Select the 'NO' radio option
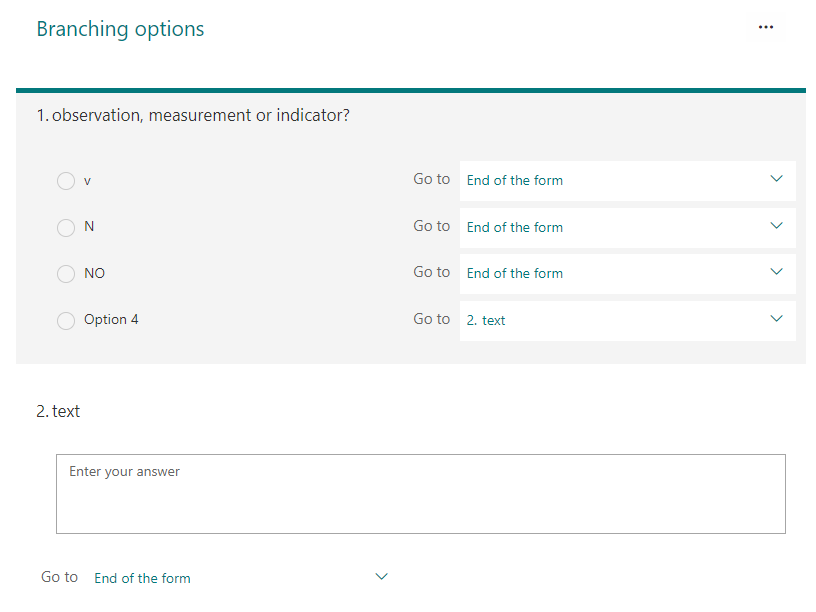816x612 pixels. 66,274
